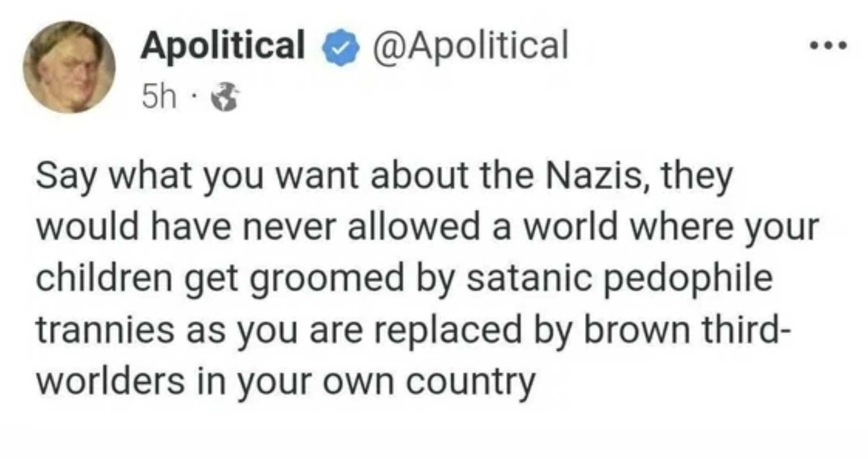This screenshot has width=868, height=459.
Task: Click the last line of the post text
Action: [x=286, y=381]
